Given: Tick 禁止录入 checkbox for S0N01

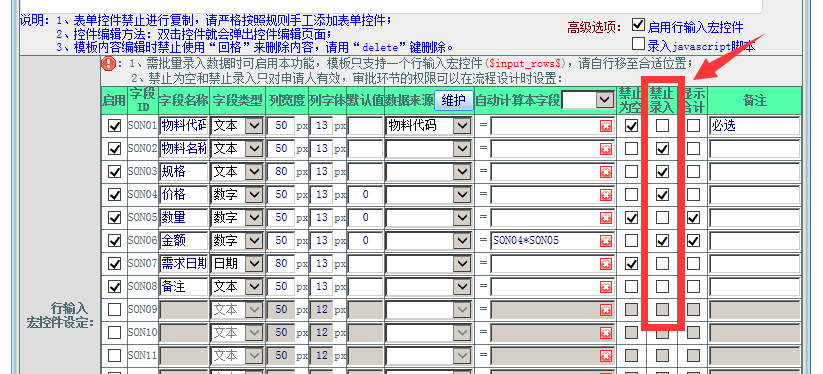Looking at the screenshot, I should [662, 125].
